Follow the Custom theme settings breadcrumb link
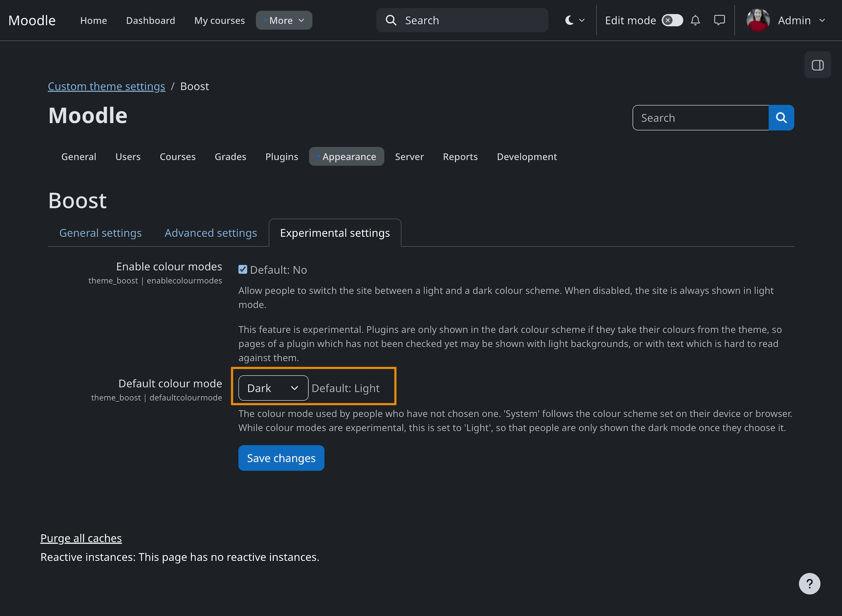 click(x=107, y=86)
